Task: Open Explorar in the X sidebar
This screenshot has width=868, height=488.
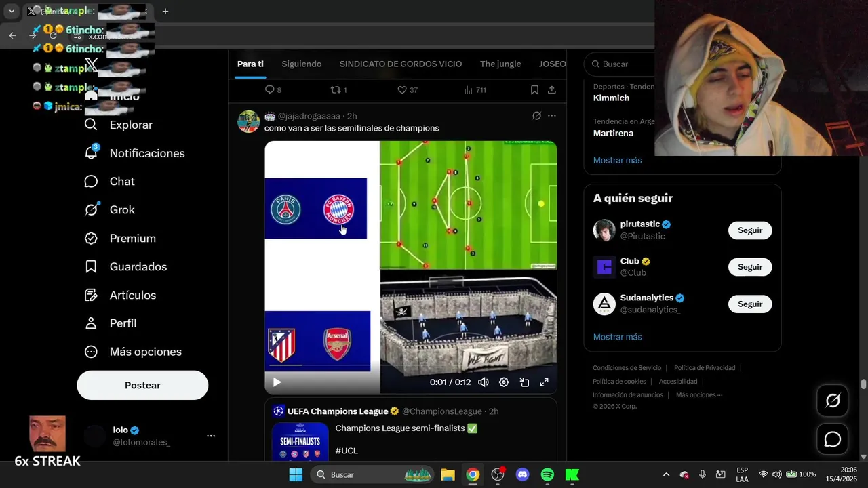Action: 119,125
